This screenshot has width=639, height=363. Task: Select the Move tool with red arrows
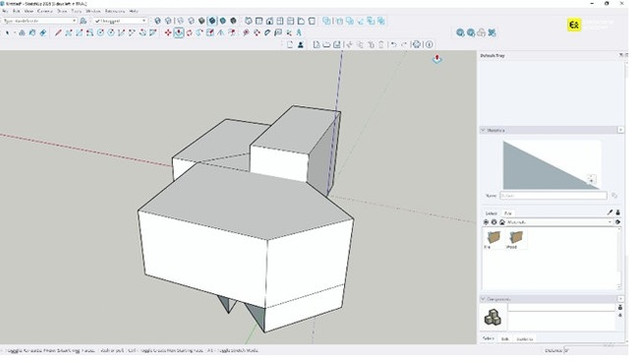[x=168, y=33]
